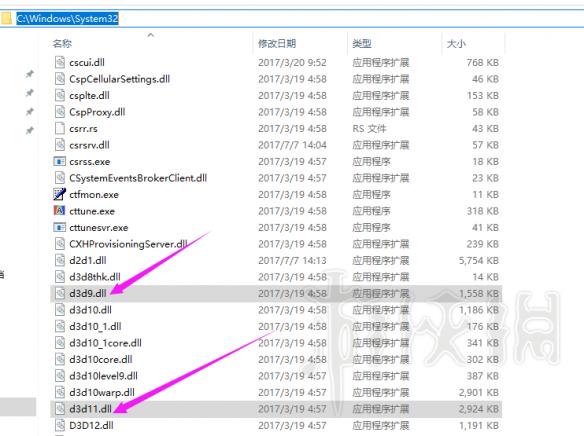This screenshot has width=584, height=436.
Task: Sort by the 修改日期 column header
Action: (x=277, y=44)
